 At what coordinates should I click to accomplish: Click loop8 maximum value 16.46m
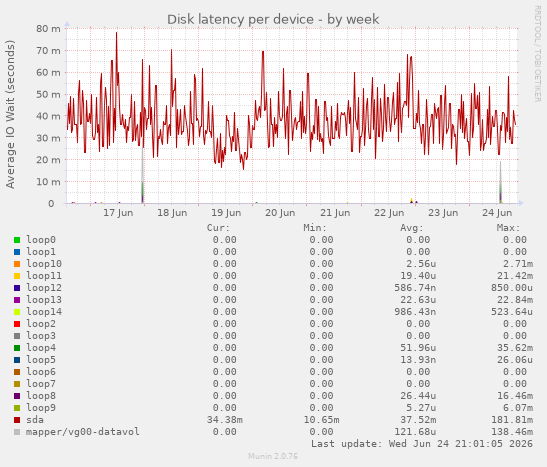tap(515, 396)
